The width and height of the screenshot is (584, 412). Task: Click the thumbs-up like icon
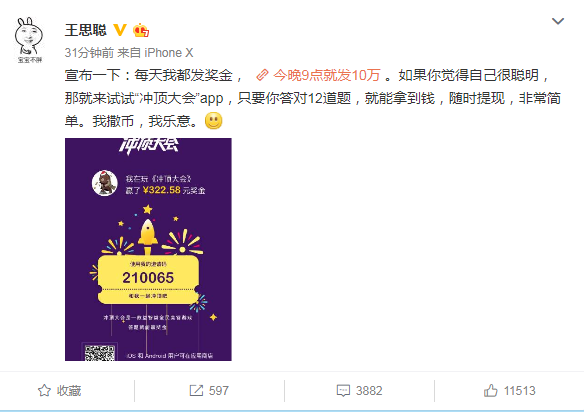pyautogui.click(x=491, y=390)
